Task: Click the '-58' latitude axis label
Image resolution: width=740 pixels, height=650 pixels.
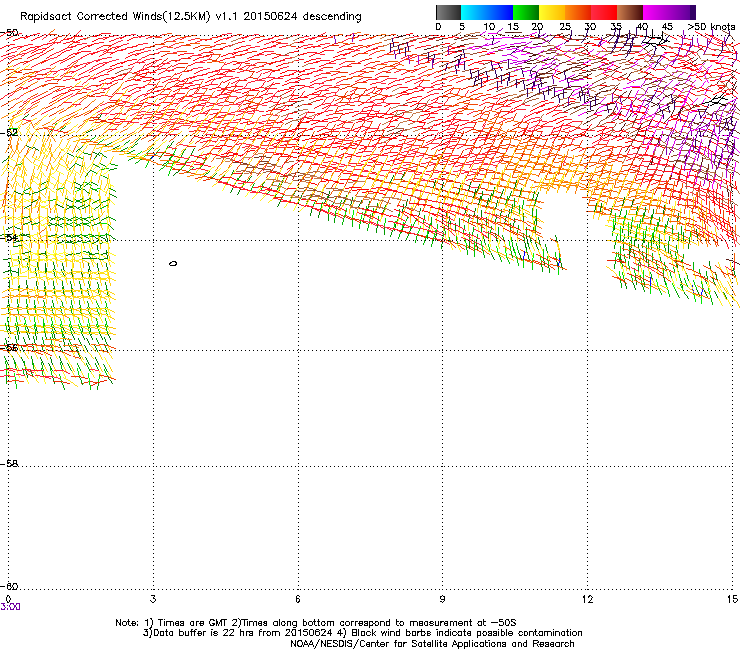Action: point(10,464)
